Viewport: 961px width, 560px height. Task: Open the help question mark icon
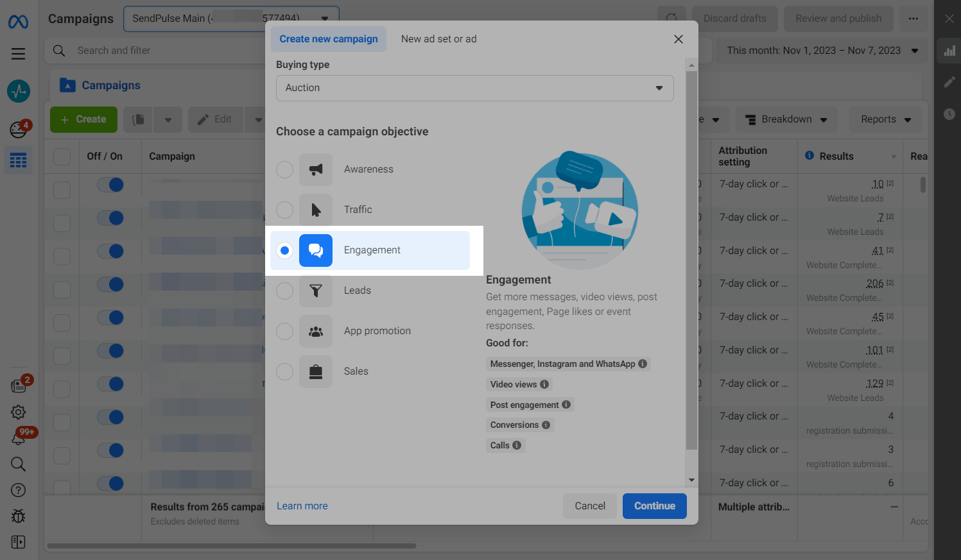[18, 490]
